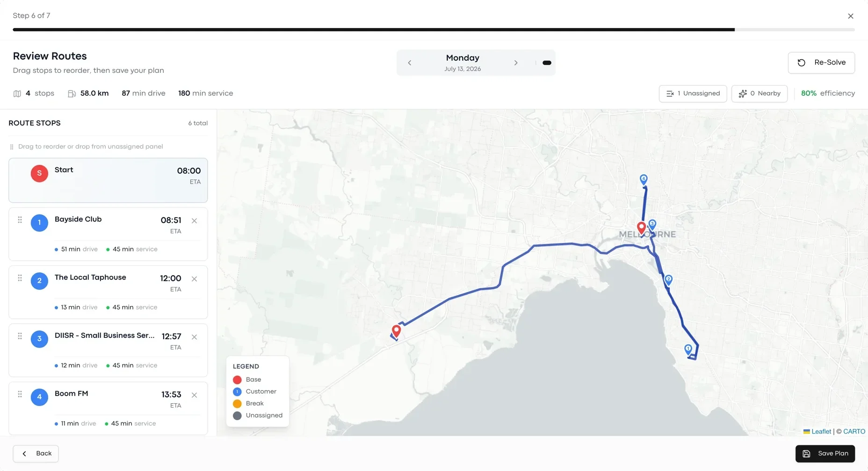Remove Bayside Club from route

[194, 221]
